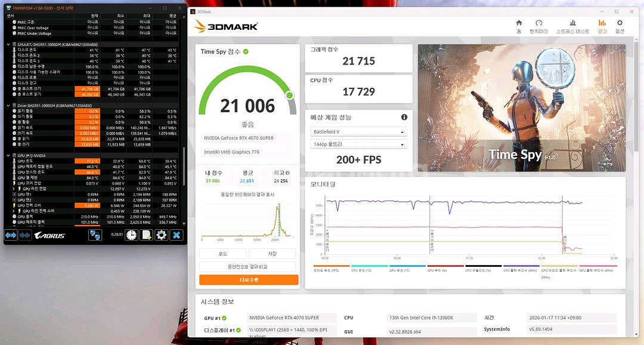The width and height of the screenshot is (644, 345).
Task: Click the orange run again button
Action: pyautogui.click(x=248, y=279)
